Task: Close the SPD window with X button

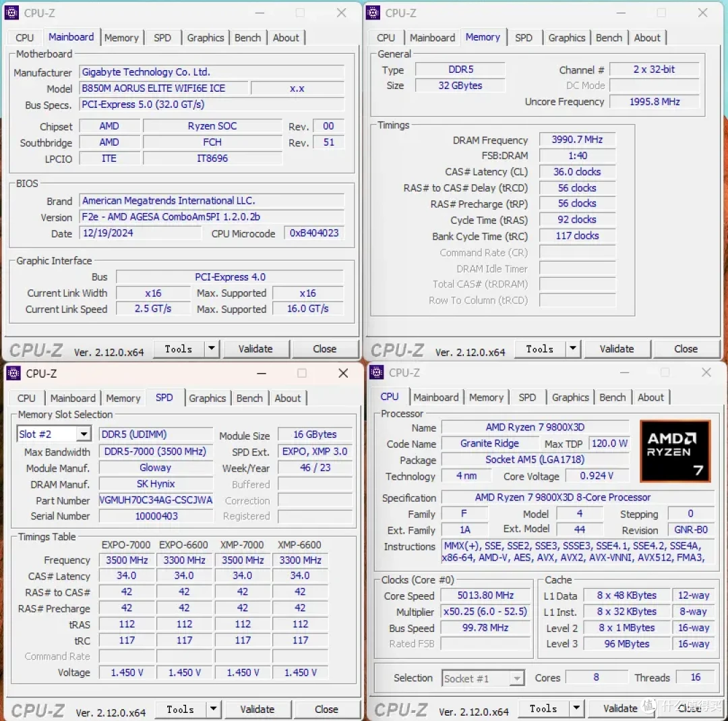Action: tap(343, 373)
